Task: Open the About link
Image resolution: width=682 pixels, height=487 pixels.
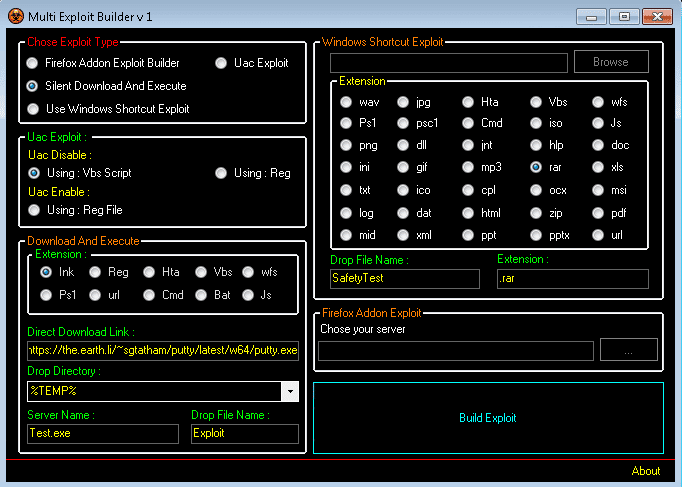Action: 645,471
